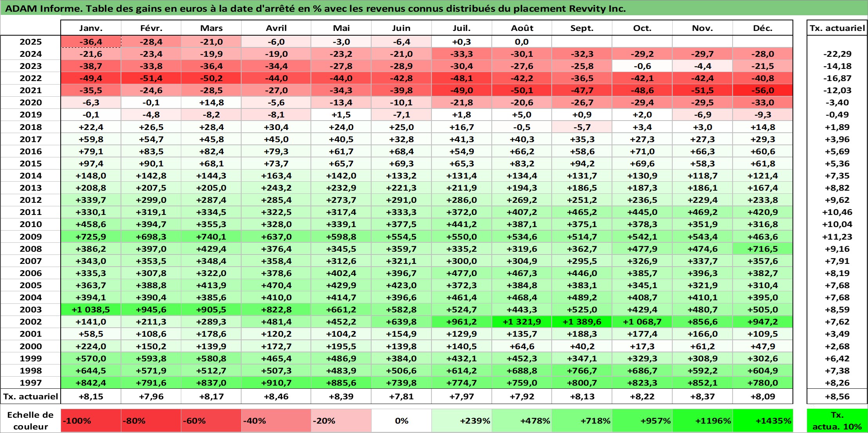Click the cell with value -51,4
Image resolution: width=868 pixels, height=433 pixels.
tap(151, 78)
